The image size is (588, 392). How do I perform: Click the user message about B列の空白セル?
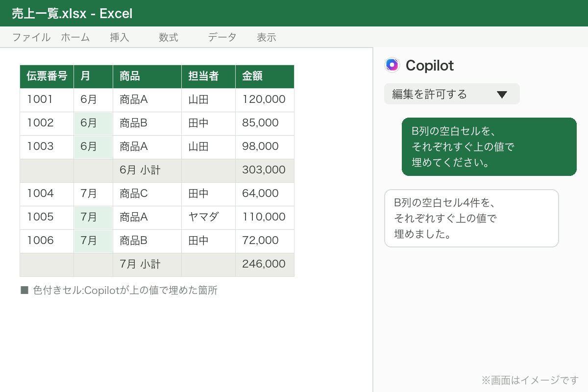click(x=489, y=147)
